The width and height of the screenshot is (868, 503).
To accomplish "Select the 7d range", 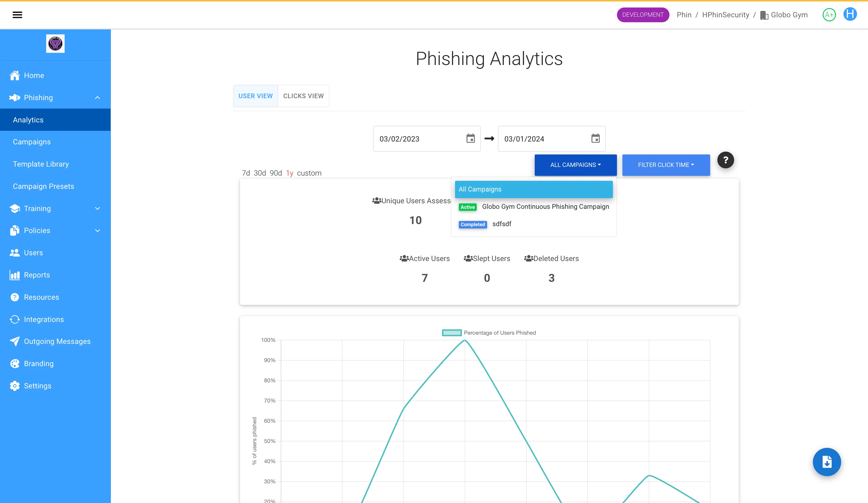I will pyautogui.click(x=246, y=173).
